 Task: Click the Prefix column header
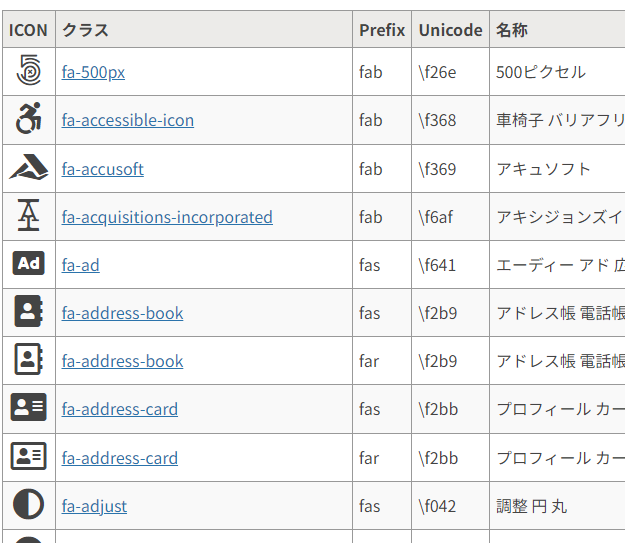pyautogui.click(x=382, y=30)
